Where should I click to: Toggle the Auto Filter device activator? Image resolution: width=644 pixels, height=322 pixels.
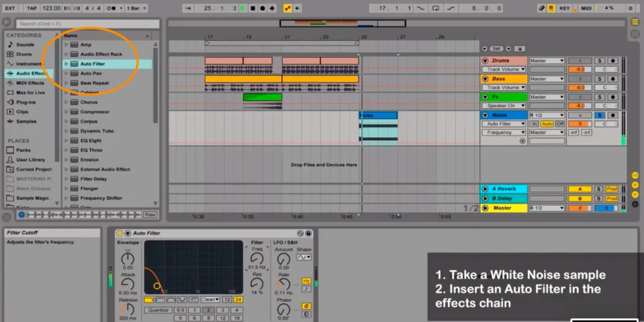tap(119, 233)
